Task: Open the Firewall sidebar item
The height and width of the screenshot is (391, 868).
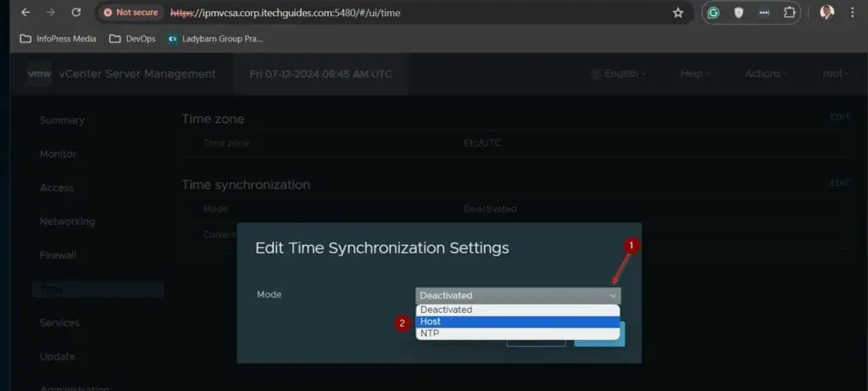Action: point(58,255)
